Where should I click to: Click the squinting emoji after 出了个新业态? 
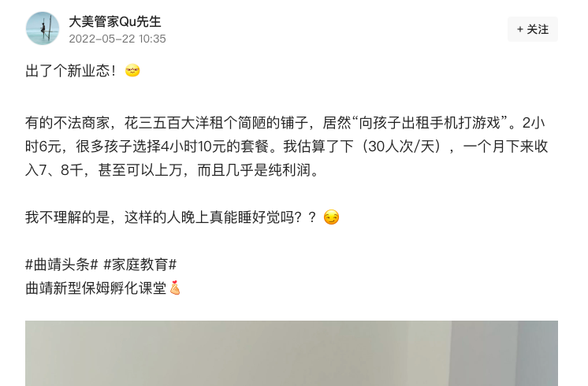tap(132, 70)
